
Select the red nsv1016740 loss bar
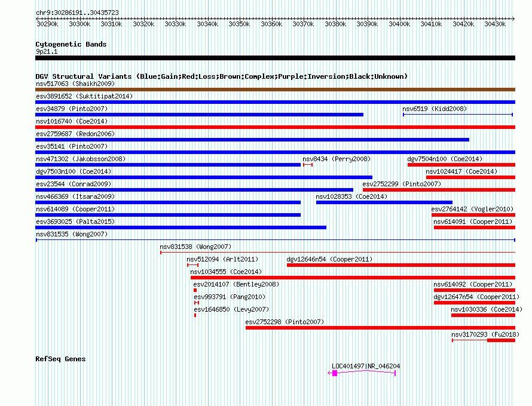275,127
